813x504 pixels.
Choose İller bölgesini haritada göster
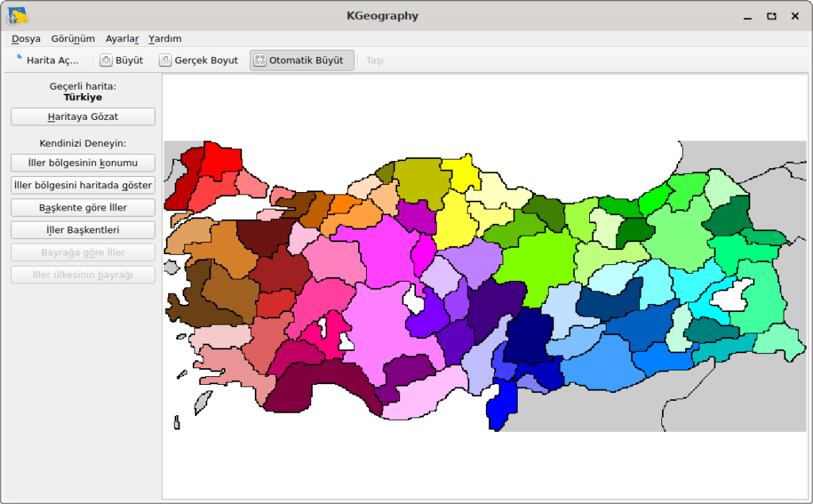tap(83, 185)
